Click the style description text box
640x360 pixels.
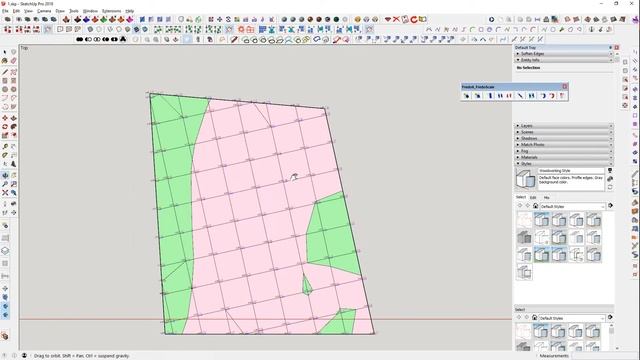click(x=571, y=182)
